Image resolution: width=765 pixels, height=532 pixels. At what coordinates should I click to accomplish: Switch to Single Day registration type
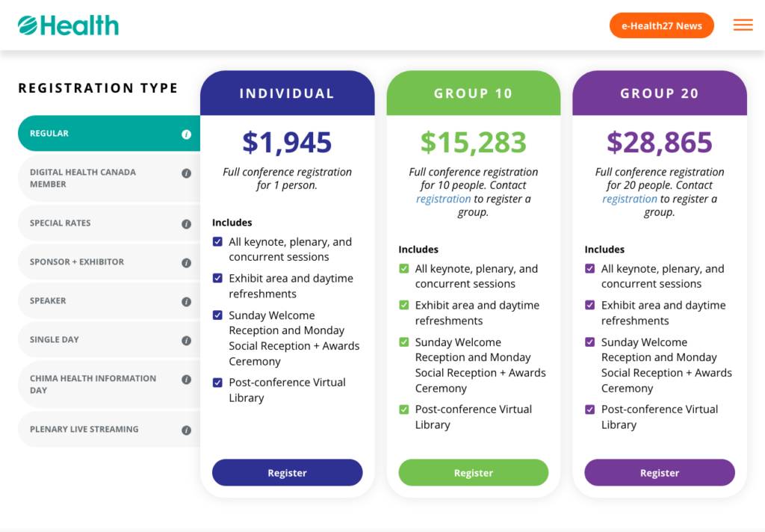109,340
